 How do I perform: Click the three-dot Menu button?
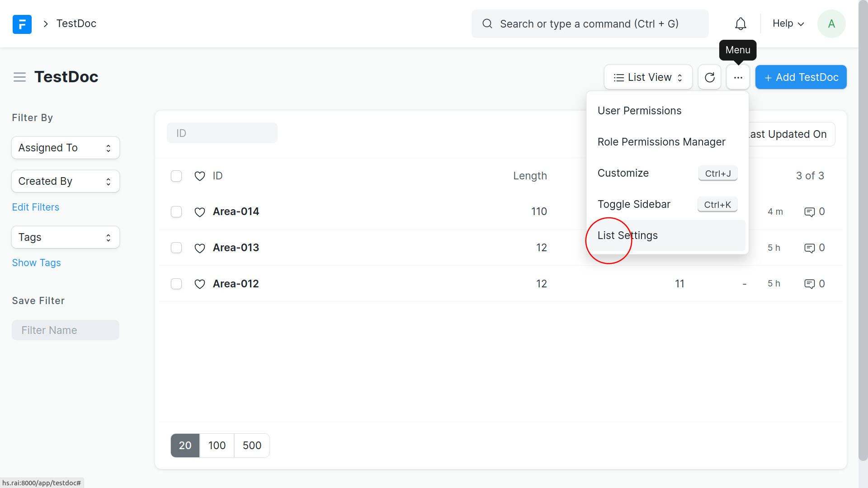click(x=738, y=77)
